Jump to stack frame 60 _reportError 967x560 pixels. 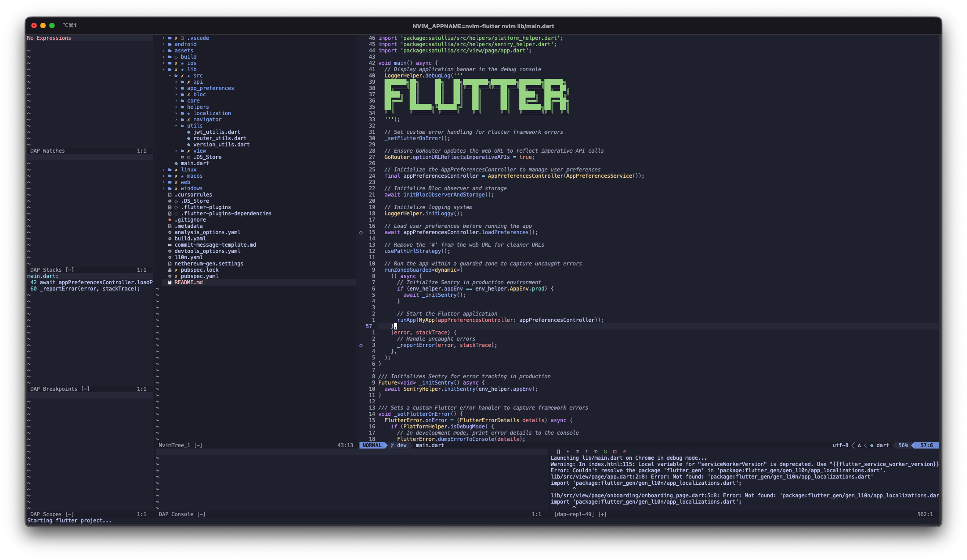point(85,289)
